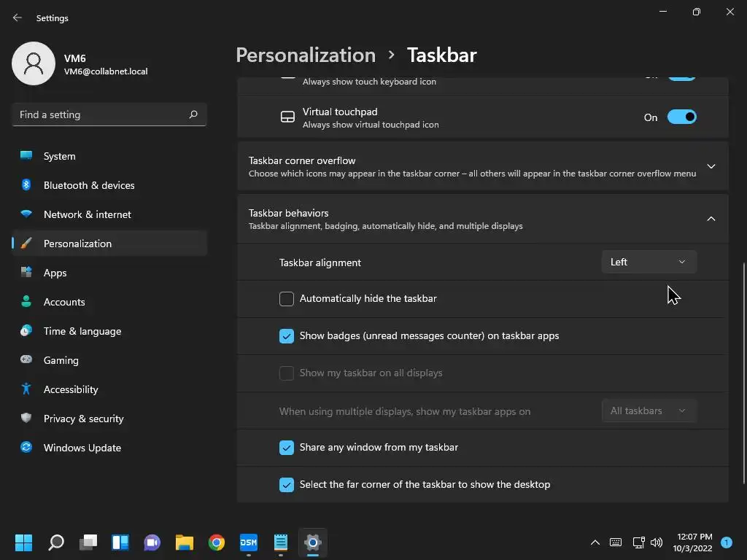Click the Taskbar behaviors header text
The height and width of the screenshot is (560, 747).
pos(288,213)
